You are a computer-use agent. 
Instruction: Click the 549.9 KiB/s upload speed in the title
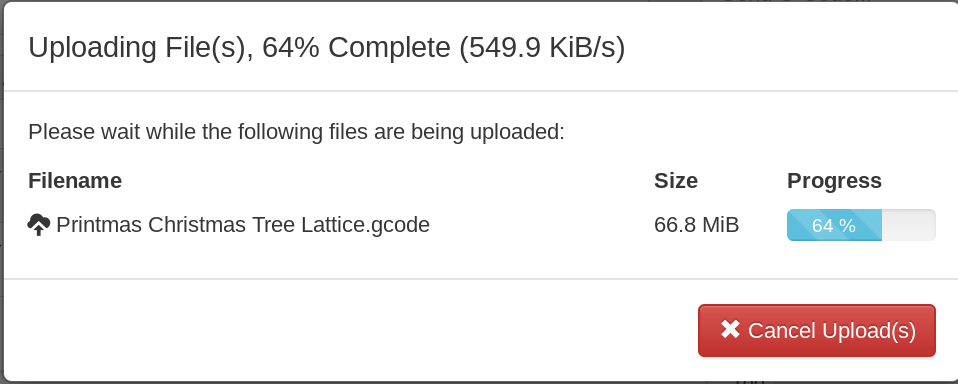pos(543,48)
